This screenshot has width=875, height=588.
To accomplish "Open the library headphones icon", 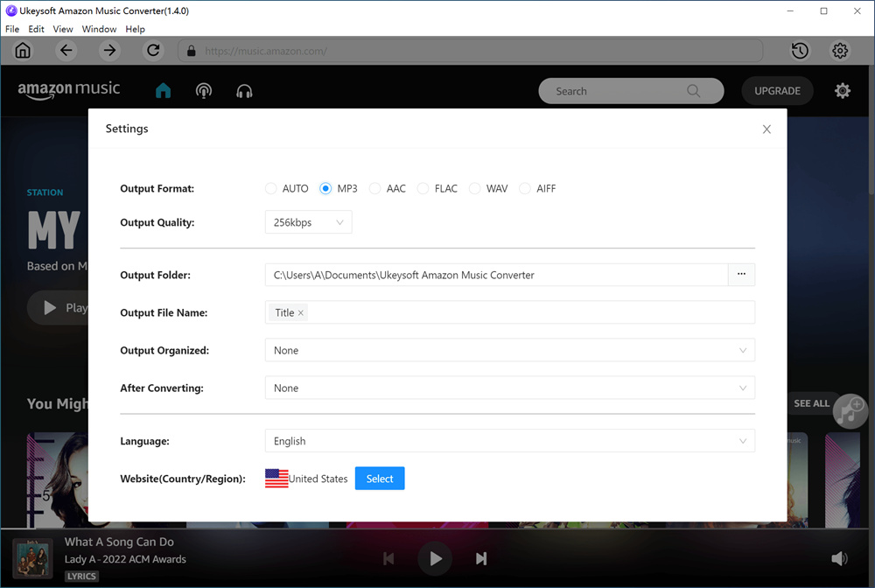I will pos(244,90).
